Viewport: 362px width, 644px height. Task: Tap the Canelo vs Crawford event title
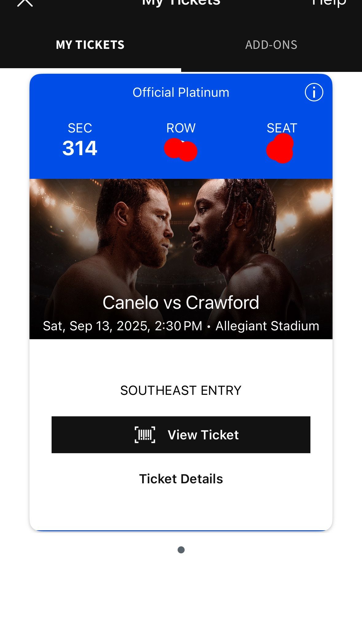coord(181,303)
